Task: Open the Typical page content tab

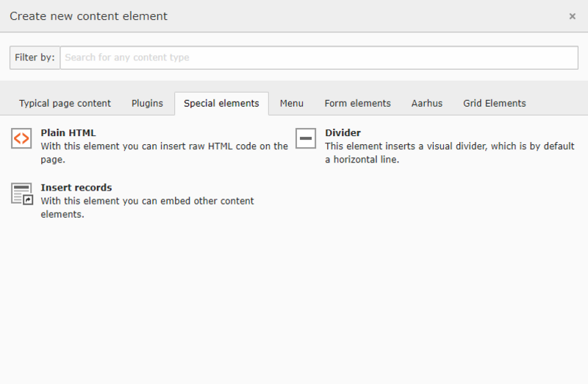Action: [x=65, y=104]
